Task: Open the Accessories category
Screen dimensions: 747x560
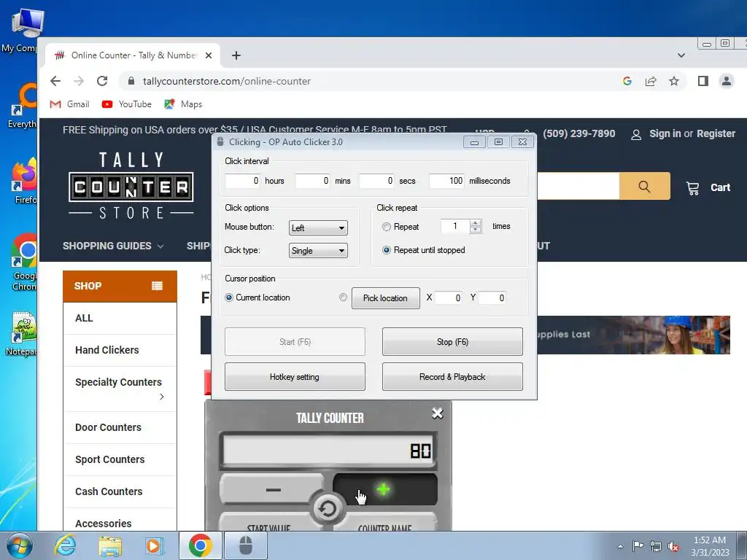Action: click(x=104, y=524)
